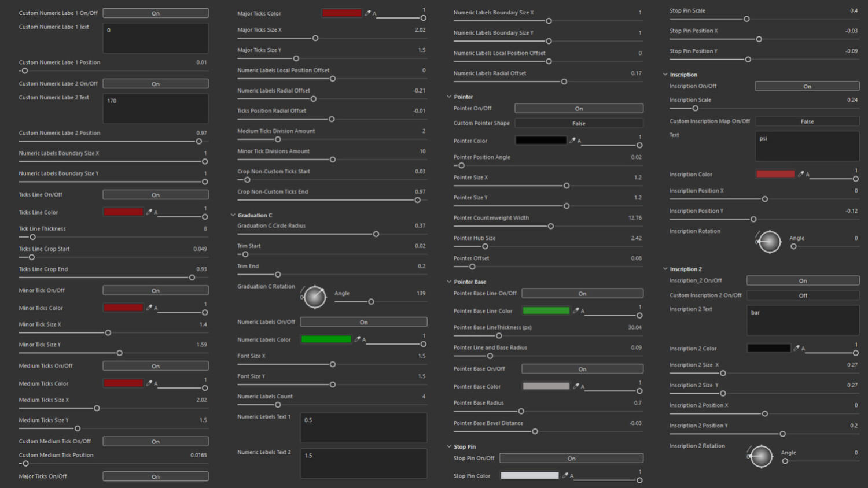Open the Inscription Color red swatch

[775, 173]
